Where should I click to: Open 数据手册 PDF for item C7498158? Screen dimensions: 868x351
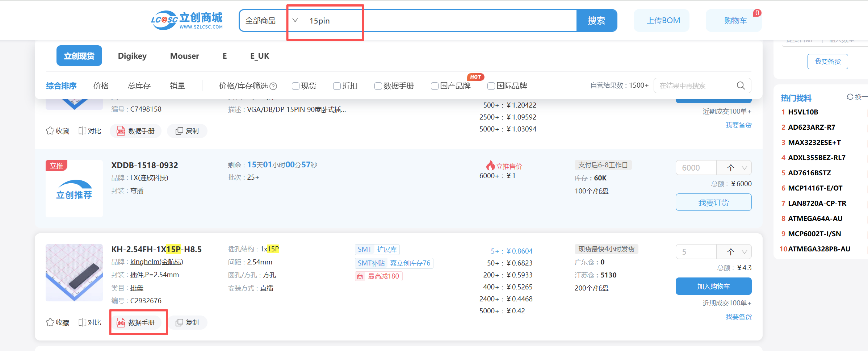click(136, 131)
